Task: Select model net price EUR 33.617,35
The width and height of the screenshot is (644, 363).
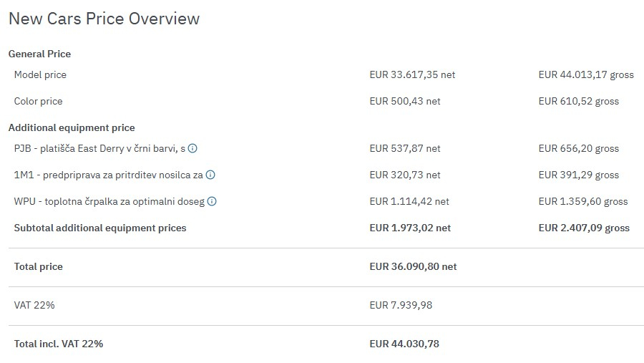Action: [x=412, y=74]
